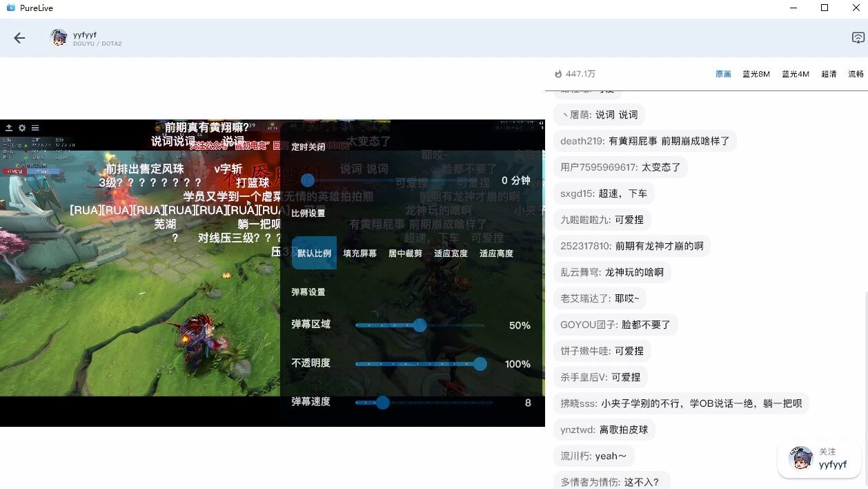The width and height of the screenshot is (868, 489).
Task: Click the upload arrow icon on the video
Action: [x=9, y=128]
